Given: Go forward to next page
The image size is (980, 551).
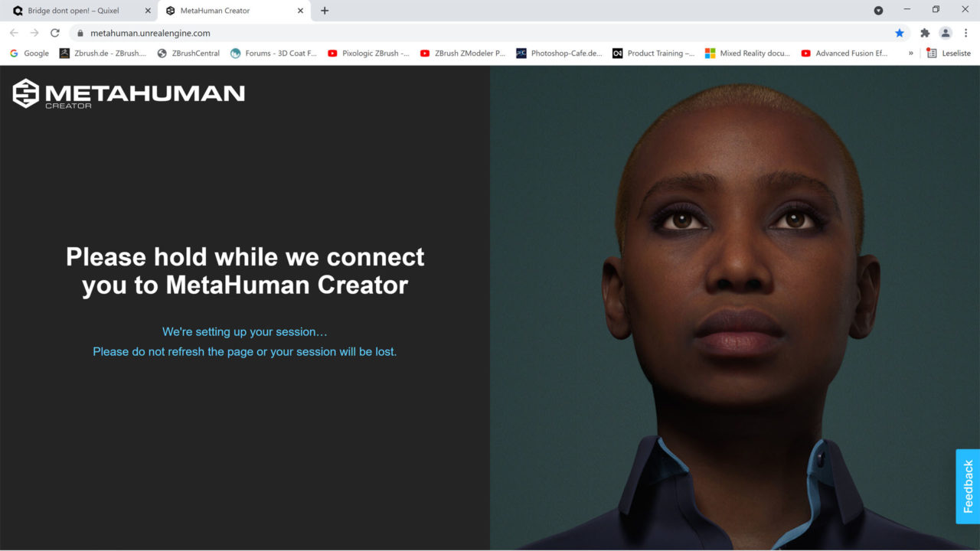Looking at the screenshot, I should click(x=34, y=33).
